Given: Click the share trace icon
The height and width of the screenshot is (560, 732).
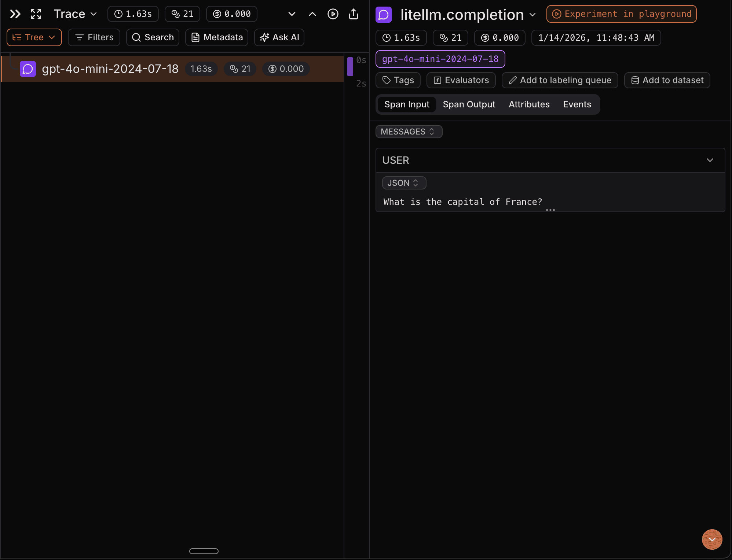Looking at the screenshot, I should (x=354, y=14).
